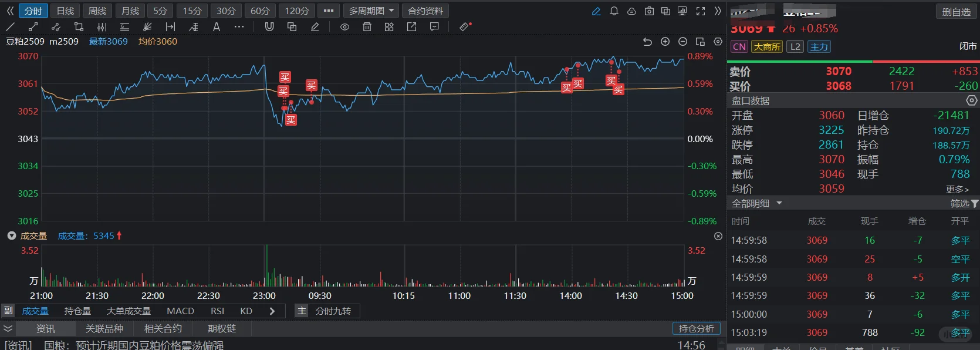
Task: Click the chart layout window icon
Action: point(700,42)
